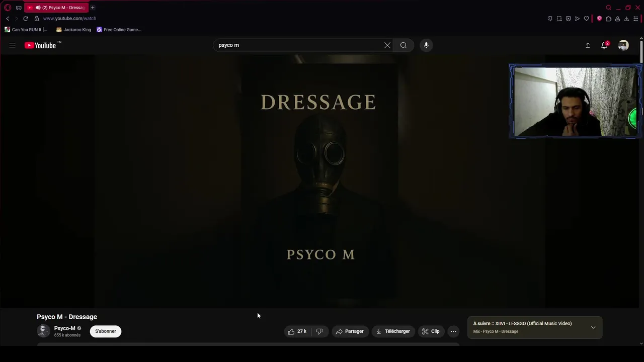Open the ad blocker shield with X
The height and width of the screenshot is (362, 644).
pyautogui.click(x=568, y=19)
